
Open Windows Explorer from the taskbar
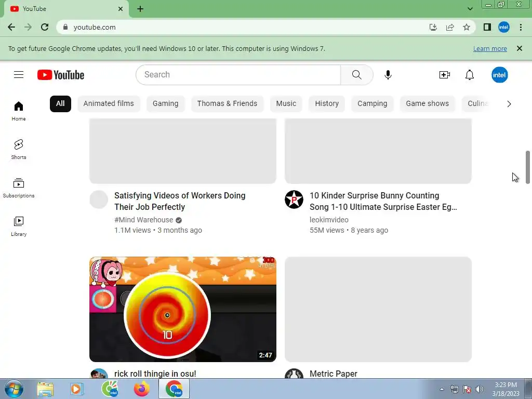click(x=45, y=389)
